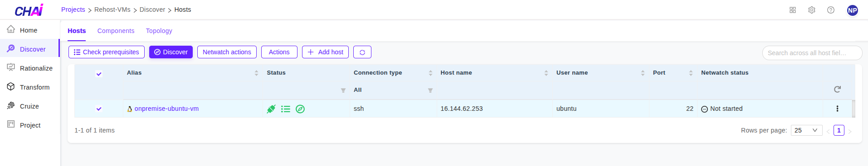
Task: Open the Netwatch actions button
Action: point(227,52)
